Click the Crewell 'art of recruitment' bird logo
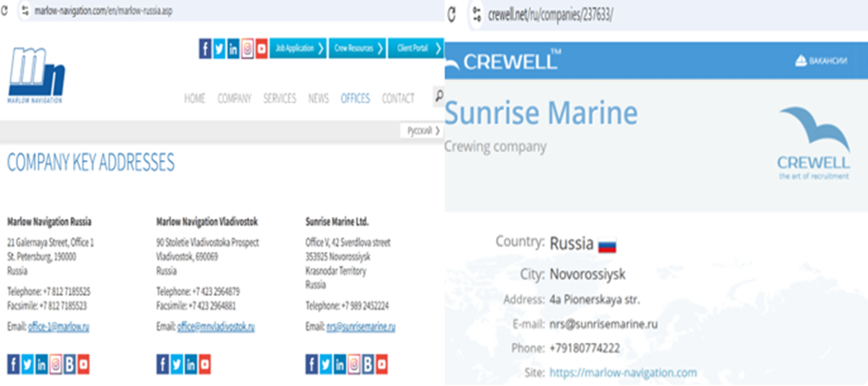868x386 pixels. [814, 143]
